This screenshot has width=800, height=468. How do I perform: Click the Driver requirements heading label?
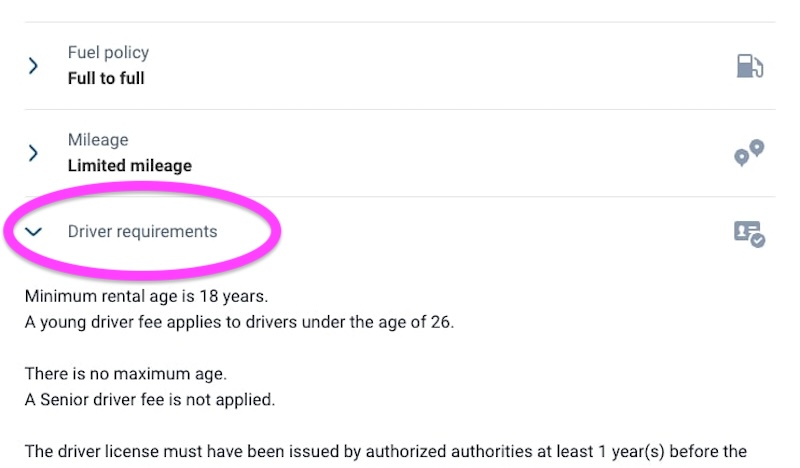coord(142,232)
